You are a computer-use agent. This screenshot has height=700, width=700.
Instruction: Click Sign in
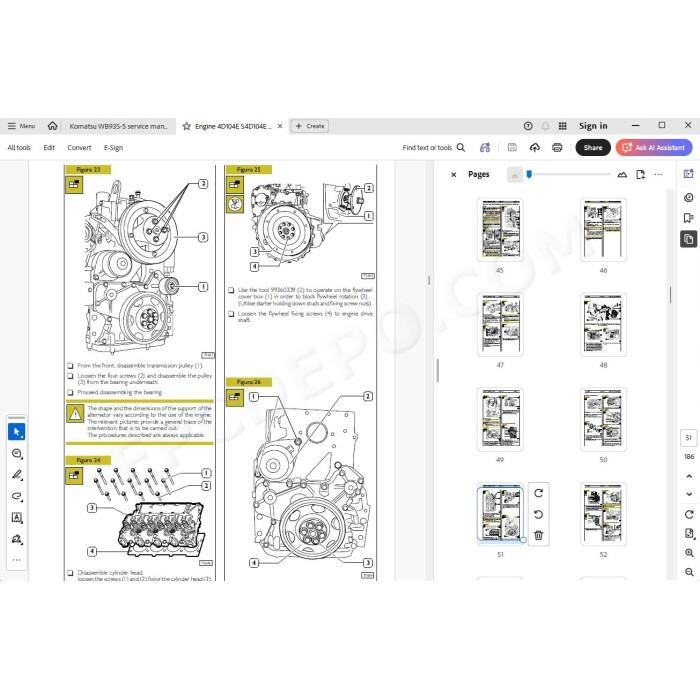tap(593, 126)
